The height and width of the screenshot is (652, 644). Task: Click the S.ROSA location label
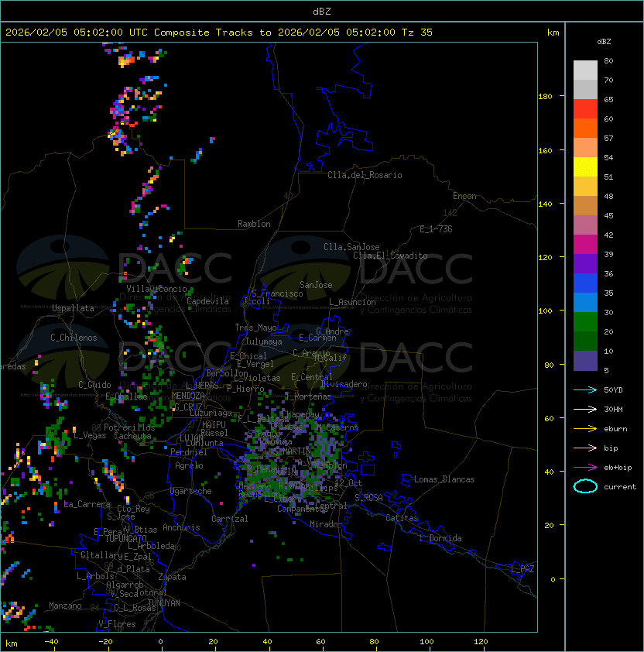pos(368,497)
